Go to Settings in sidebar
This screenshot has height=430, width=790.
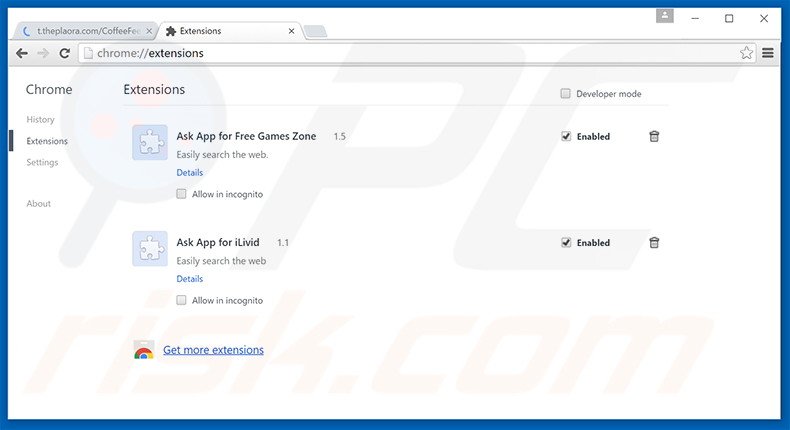click(x=42, y=162)
